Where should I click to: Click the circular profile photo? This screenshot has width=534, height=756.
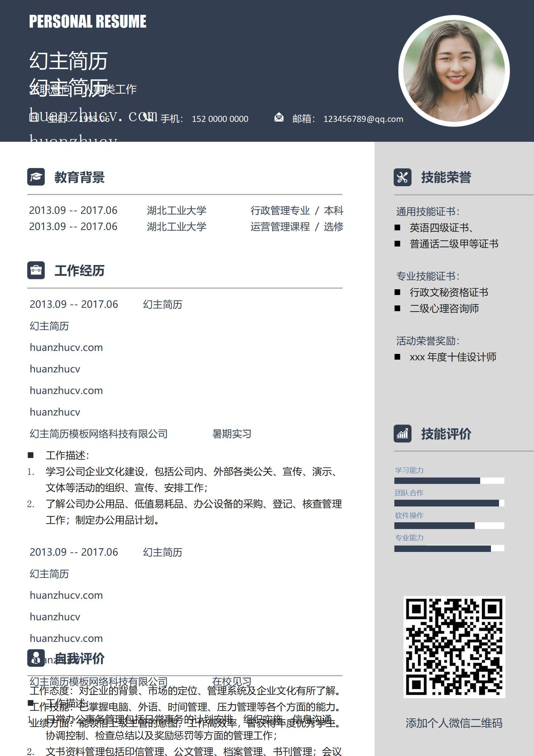454,71
